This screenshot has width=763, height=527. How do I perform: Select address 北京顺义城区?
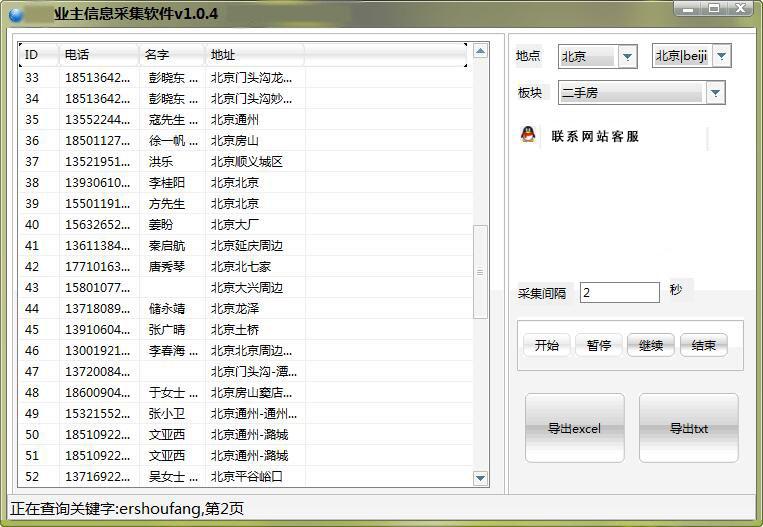246,162
